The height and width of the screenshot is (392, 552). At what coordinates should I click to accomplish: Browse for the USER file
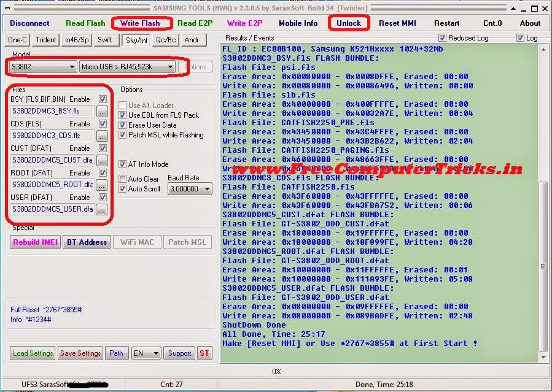click(102, 209)
